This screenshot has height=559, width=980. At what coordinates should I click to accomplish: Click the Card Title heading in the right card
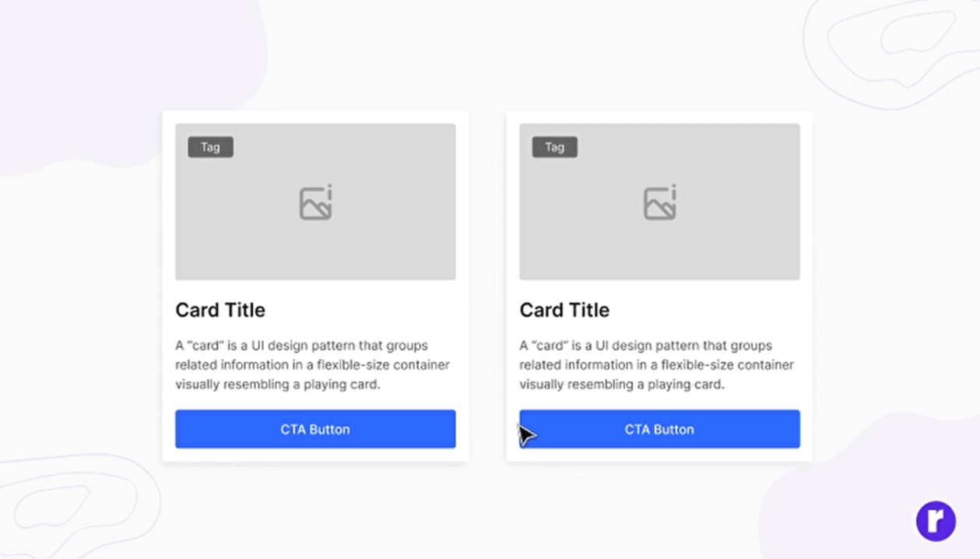pos(564,310)
